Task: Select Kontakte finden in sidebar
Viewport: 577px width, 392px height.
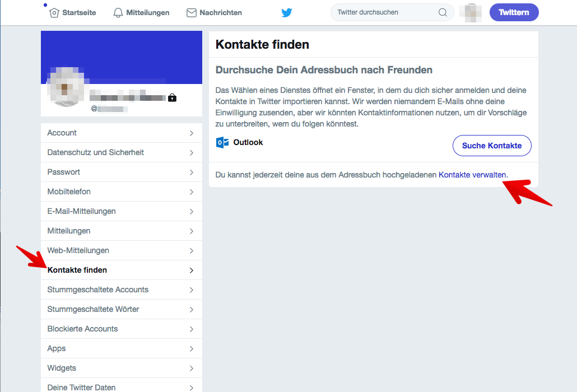Action: click(x=122, y=270)
